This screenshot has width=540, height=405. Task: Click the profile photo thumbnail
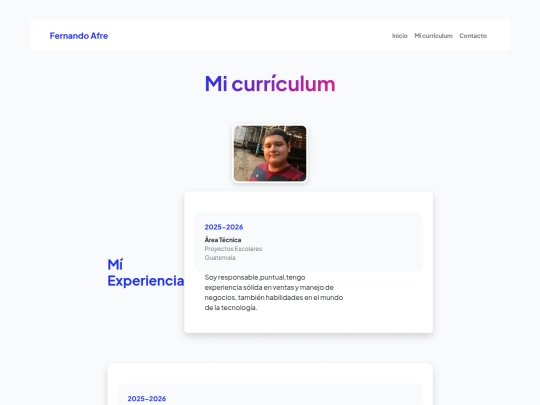point(270,154)
